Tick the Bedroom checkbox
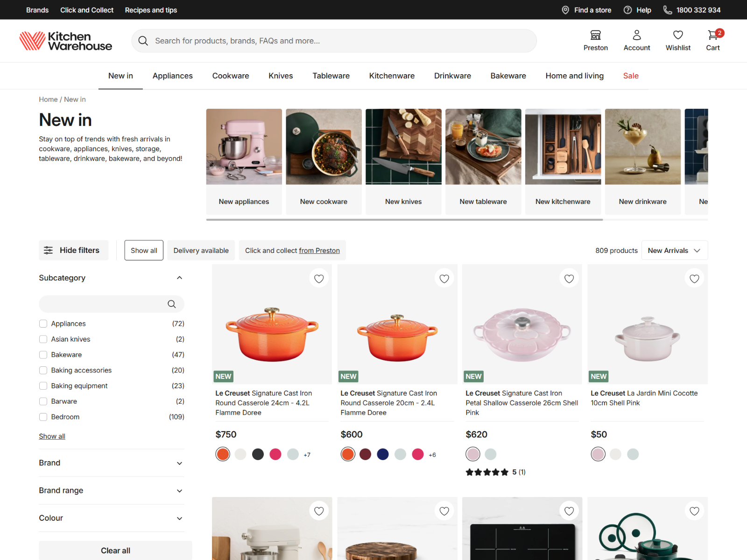Viewport: 747px width, 560px height. tap(43, 417)
